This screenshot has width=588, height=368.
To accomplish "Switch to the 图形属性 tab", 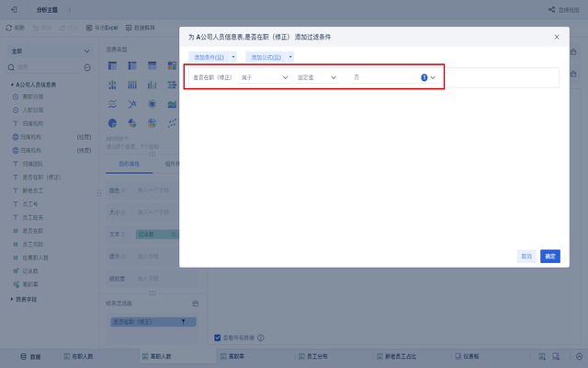I will pyautogui.click(x=129, y=164).
